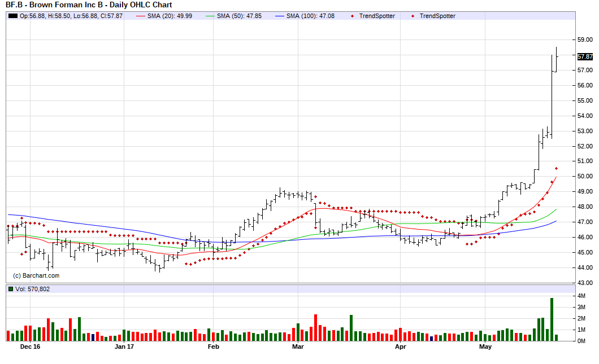Click the tallest green volume bar in May

point(552,319)
